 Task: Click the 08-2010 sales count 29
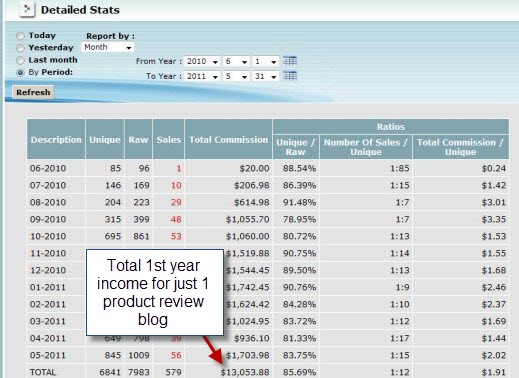(176, 202)
